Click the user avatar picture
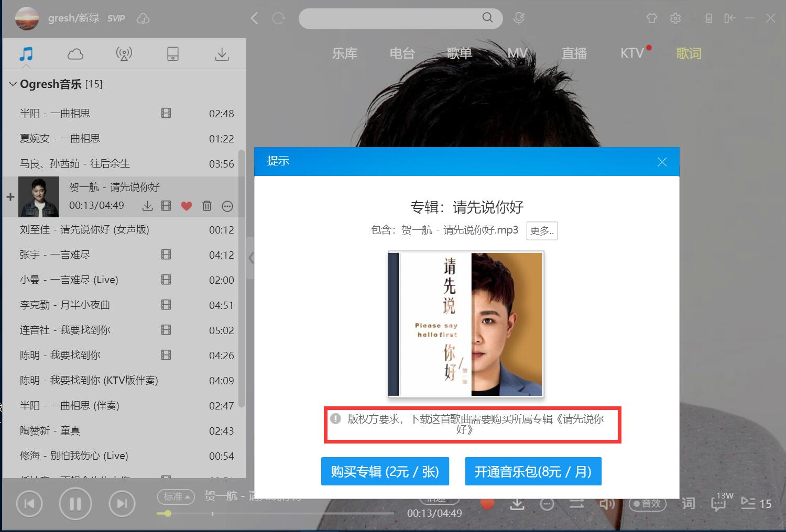 [x=27, y=18]
